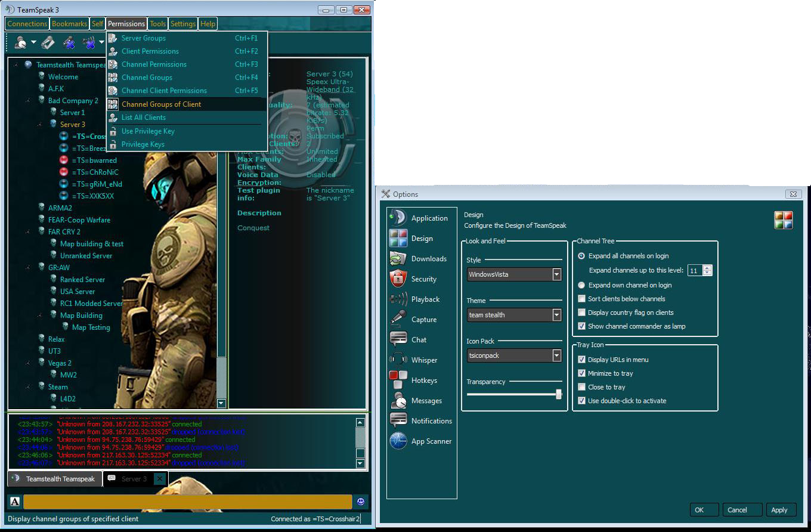Select Expand own channel on login
The height and width of the screenshot is (532, 811).
pyautogui.click(x=582, y=285)
